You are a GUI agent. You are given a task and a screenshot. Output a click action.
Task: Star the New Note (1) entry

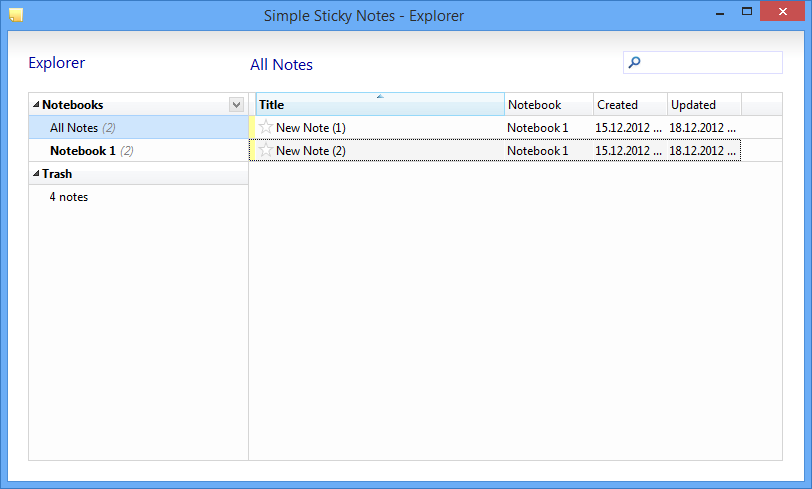pos(266,127)
